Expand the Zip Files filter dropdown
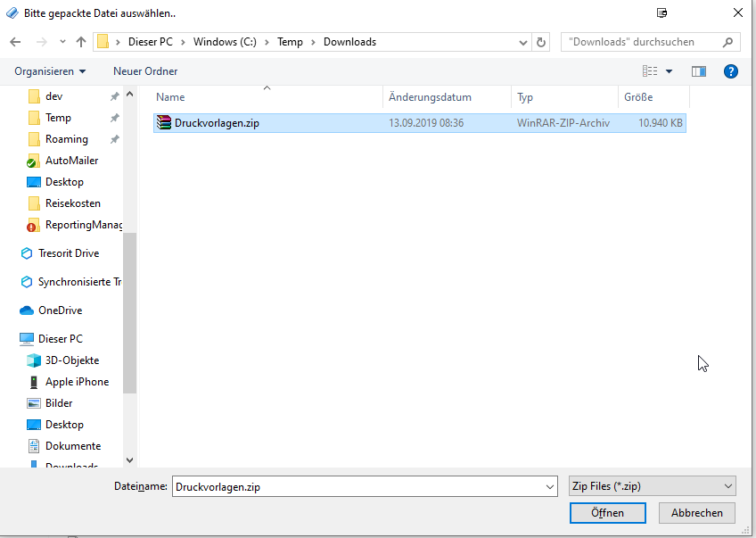Viewport: 756px width, 538px height. pyautogui.click(x=652, y=486)
